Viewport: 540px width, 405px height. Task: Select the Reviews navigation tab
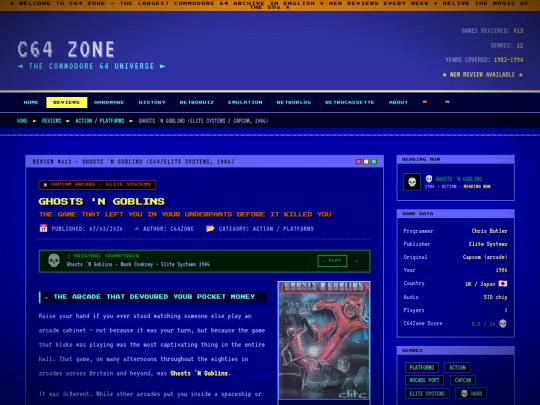66,102
